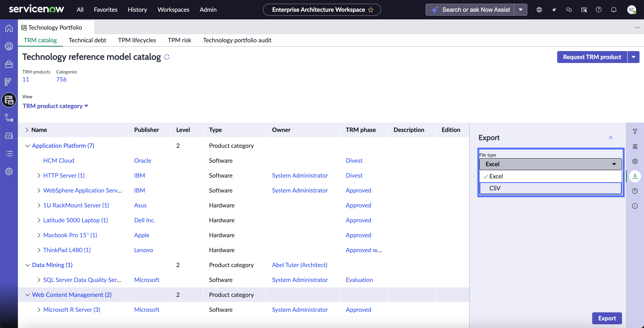Open the gear icon in right toolbar
Screen dimensions: 644x328
click(x=635, y=161)
